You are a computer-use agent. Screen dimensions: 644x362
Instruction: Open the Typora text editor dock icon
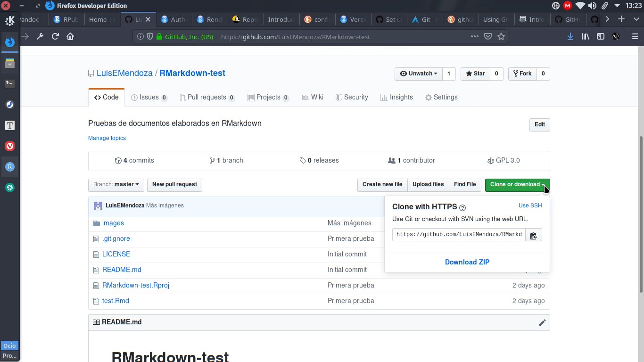10,125
